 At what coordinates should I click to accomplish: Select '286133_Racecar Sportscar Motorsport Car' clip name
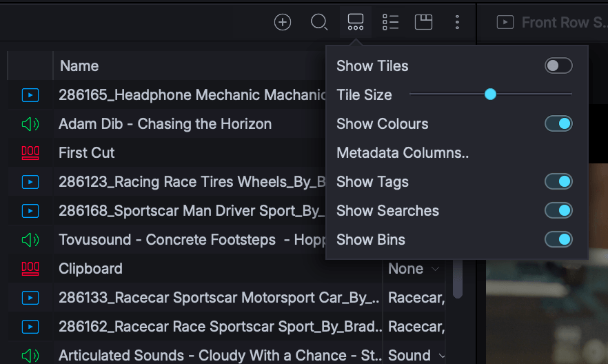pyautogui.click(x=219, y=298)
